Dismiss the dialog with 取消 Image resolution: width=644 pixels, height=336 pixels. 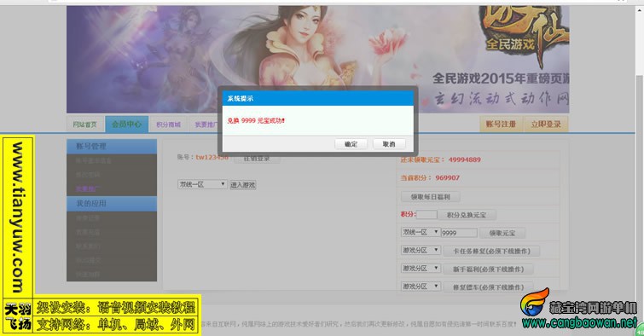(x=389, y=144)
